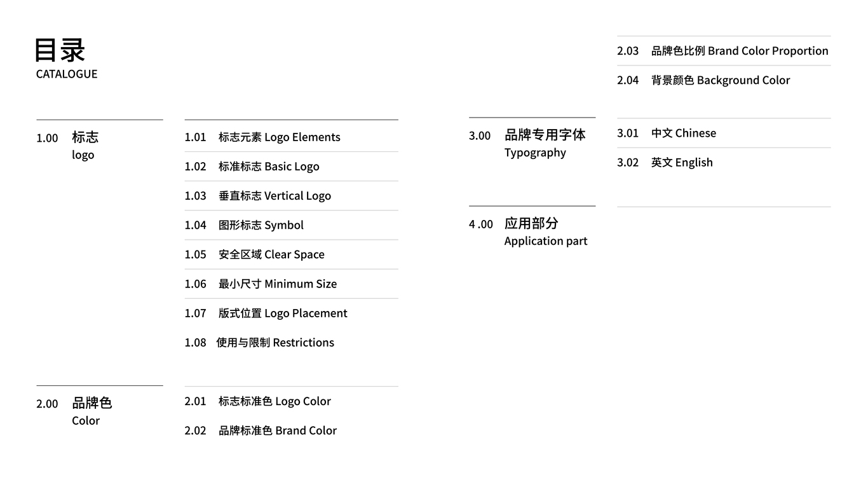Open entry 3.01 中文 Chinese
This screenshot has width=868, height=489.
(667, 133)
